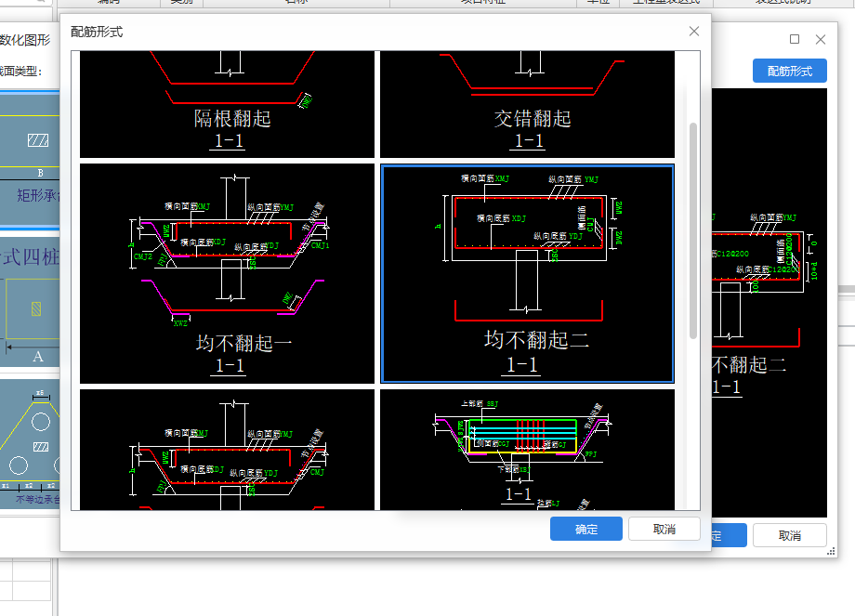
Task: Choose the 均不翻起一 reinforcement diagram
Action: click(x=227, y=274)
